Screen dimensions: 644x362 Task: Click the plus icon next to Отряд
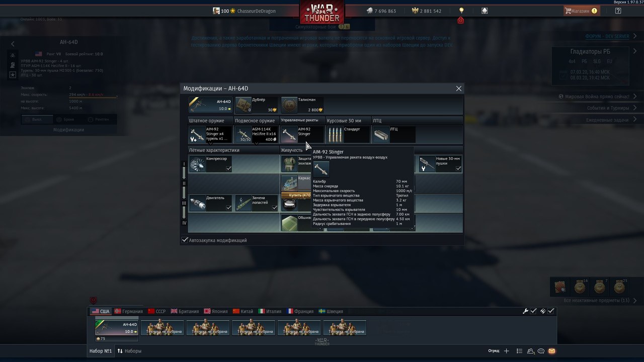(506, 351)
